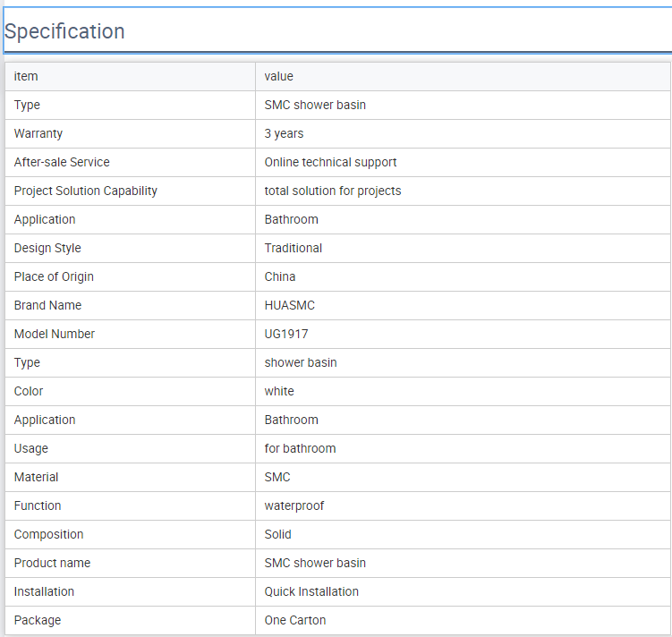Click the Specification heading
This screenshot has width=672, height=637.
[x=64, y=31]
